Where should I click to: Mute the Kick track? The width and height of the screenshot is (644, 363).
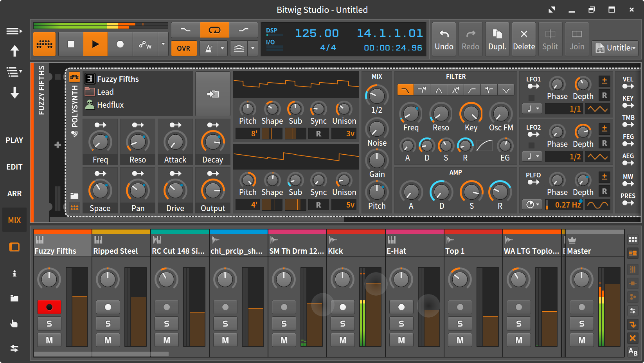(343, 340)
